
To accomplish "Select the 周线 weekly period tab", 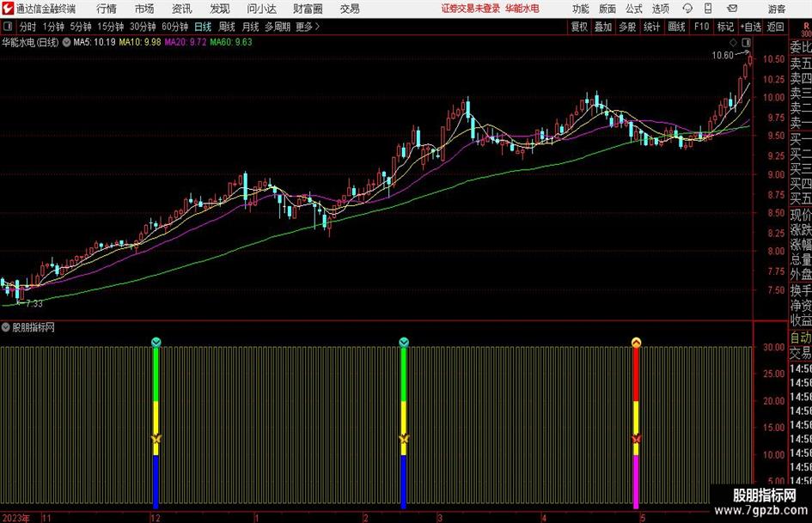I will coord(227,27).
